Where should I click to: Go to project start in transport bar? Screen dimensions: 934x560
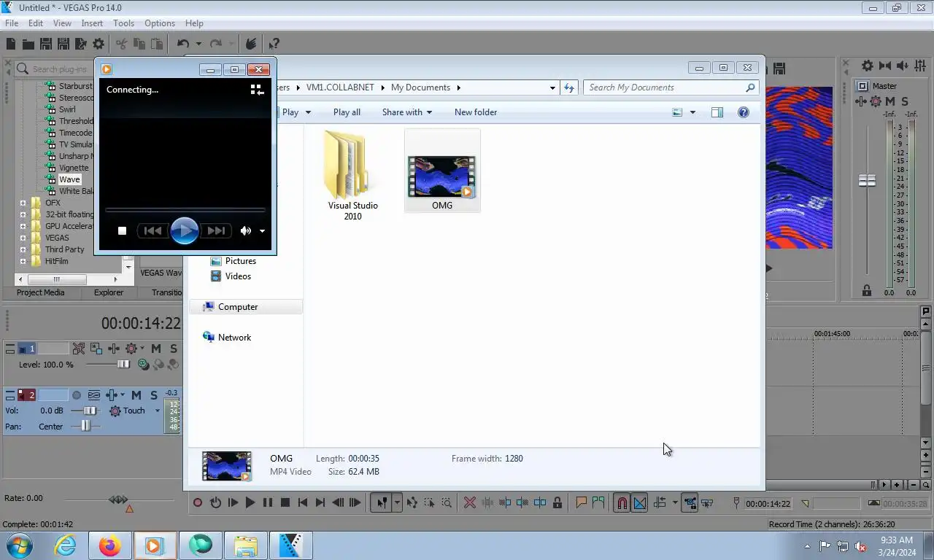303,502
